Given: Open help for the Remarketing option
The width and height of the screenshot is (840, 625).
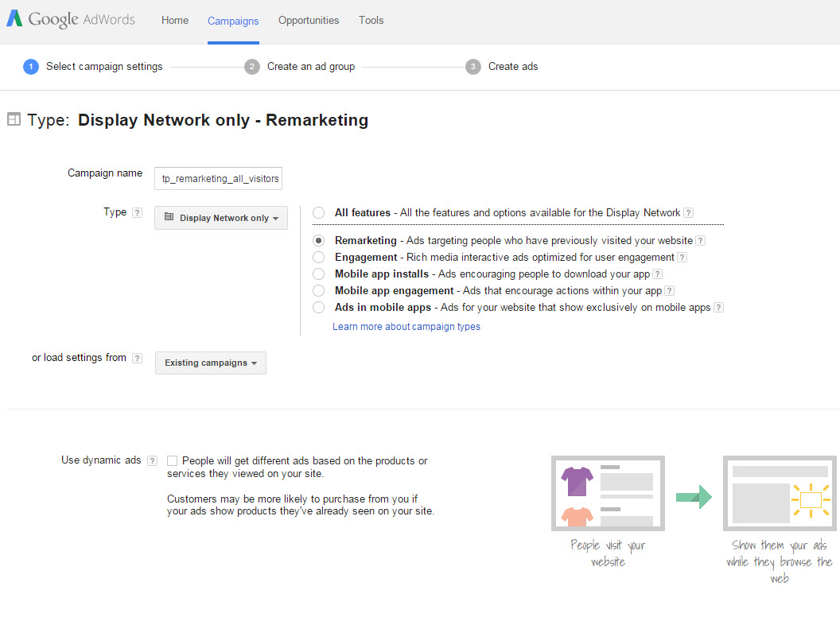Looking at the screenshot, I should pos(700,240).
